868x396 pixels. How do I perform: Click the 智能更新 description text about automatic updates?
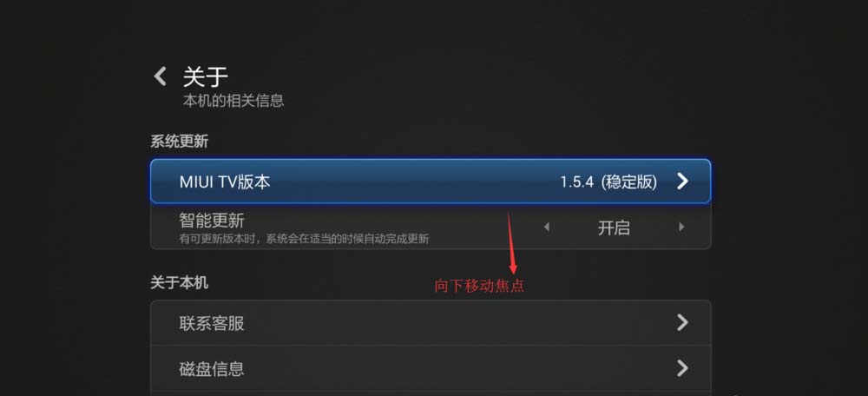pyautogui.click(x=304, y=239)
